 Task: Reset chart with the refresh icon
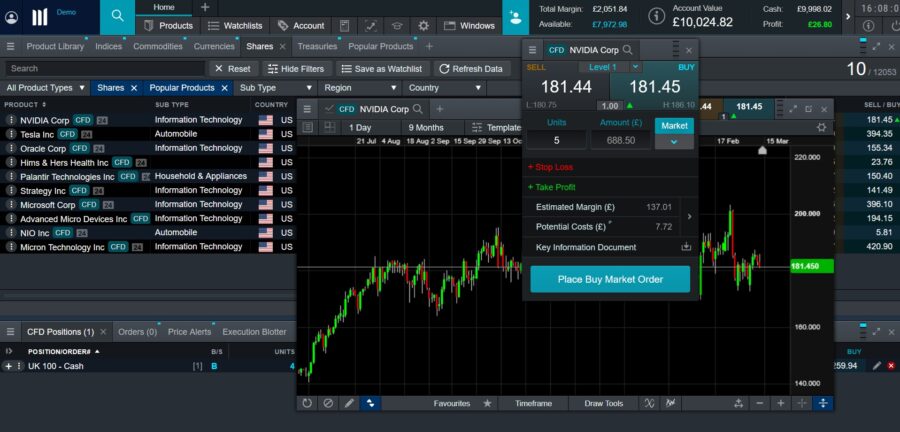307,403
